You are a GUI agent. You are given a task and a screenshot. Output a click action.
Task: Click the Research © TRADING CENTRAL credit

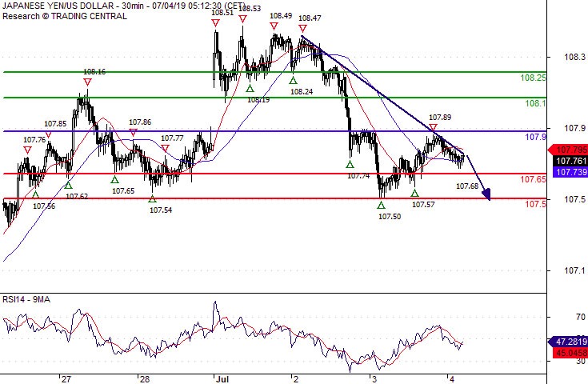coord(65,16)
